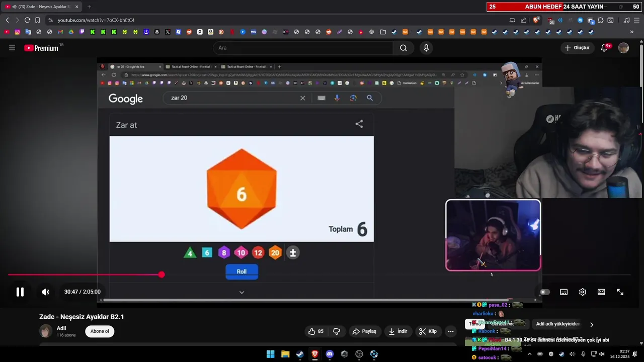The width and height of the screenshot is (644, 362).
Task: Seek on the red video progress bar
Action: 84,275
